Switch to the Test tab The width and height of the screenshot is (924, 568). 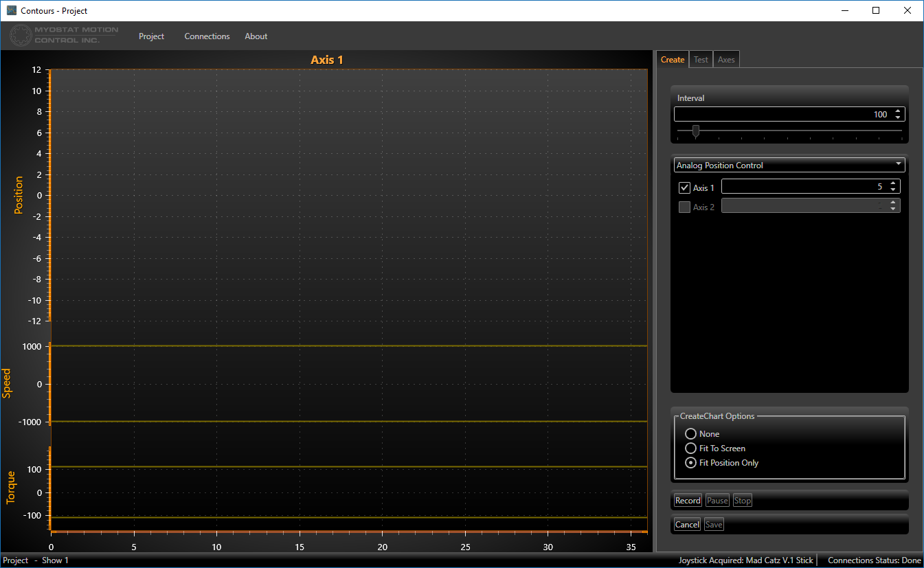click(x=701, y=60)
